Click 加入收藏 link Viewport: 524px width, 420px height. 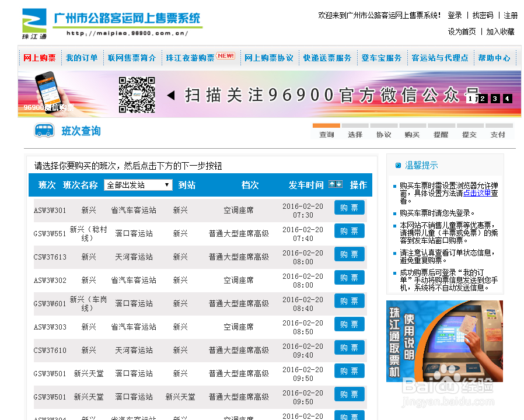[500, 32]
